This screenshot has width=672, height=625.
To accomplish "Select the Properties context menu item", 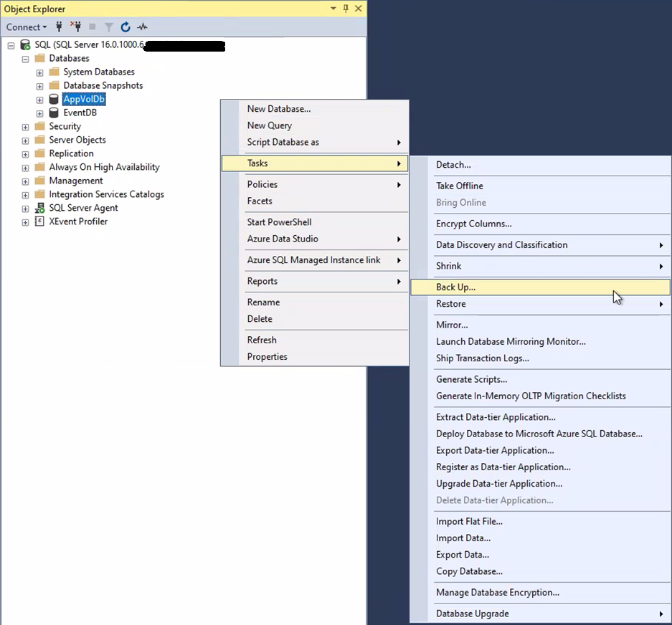I will click(267, 356).
